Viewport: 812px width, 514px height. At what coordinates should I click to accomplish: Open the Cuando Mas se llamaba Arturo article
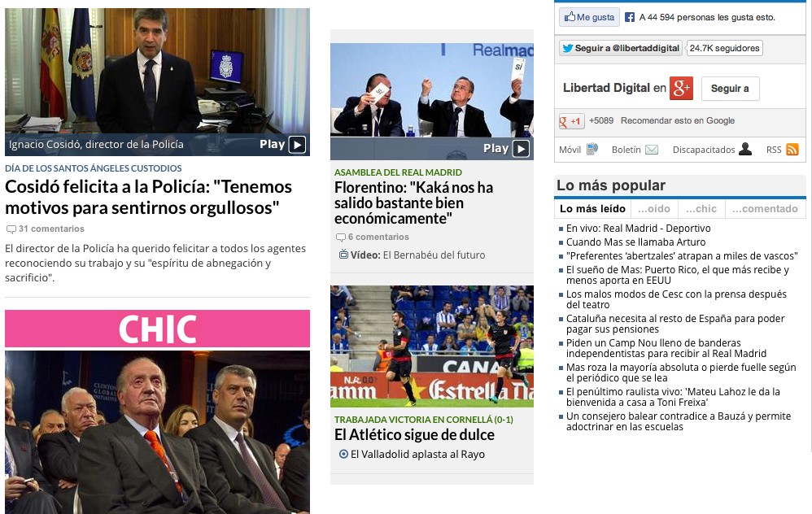[x=635, y=242]
